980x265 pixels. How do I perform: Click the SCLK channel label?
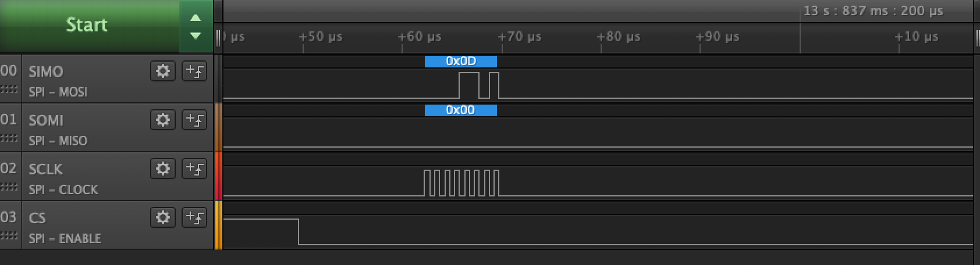(x=45, y=169)
